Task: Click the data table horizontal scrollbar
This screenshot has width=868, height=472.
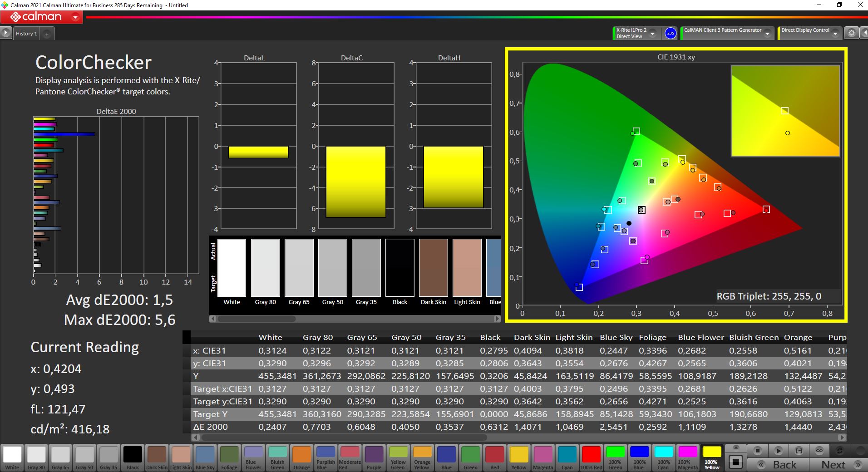Action: pos(345,438)
